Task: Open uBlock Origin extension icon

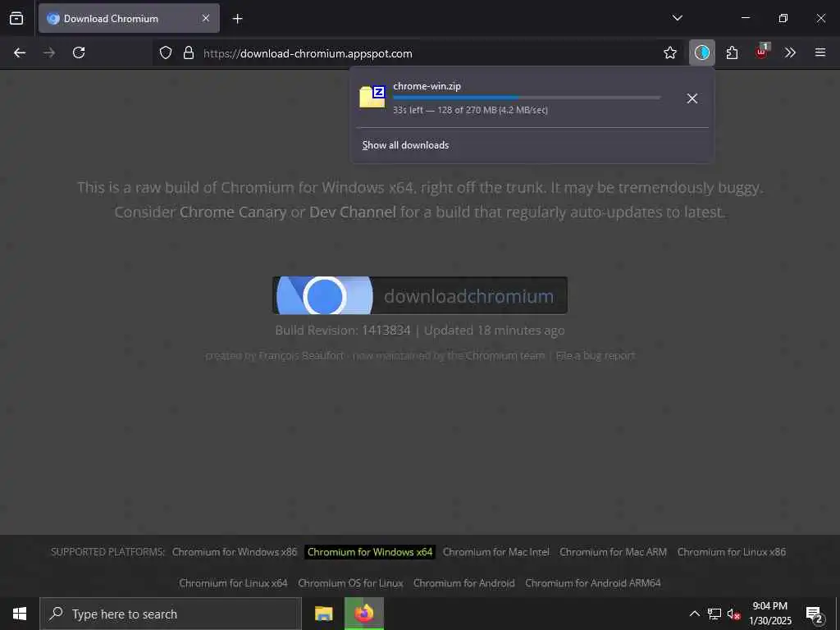Action: click(762, 52)
